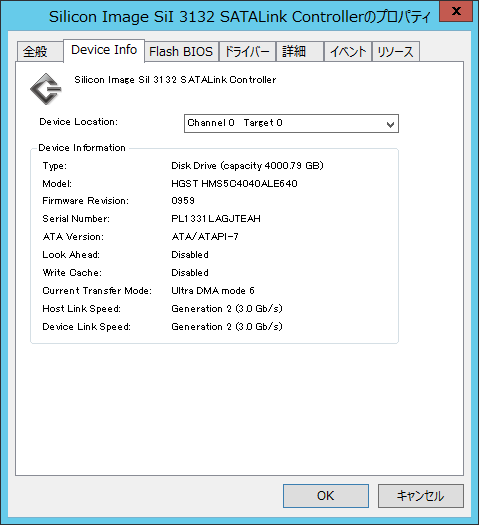The image size is (479, 525).
Task: Click the controller name beside the logo
Action: 175,80
